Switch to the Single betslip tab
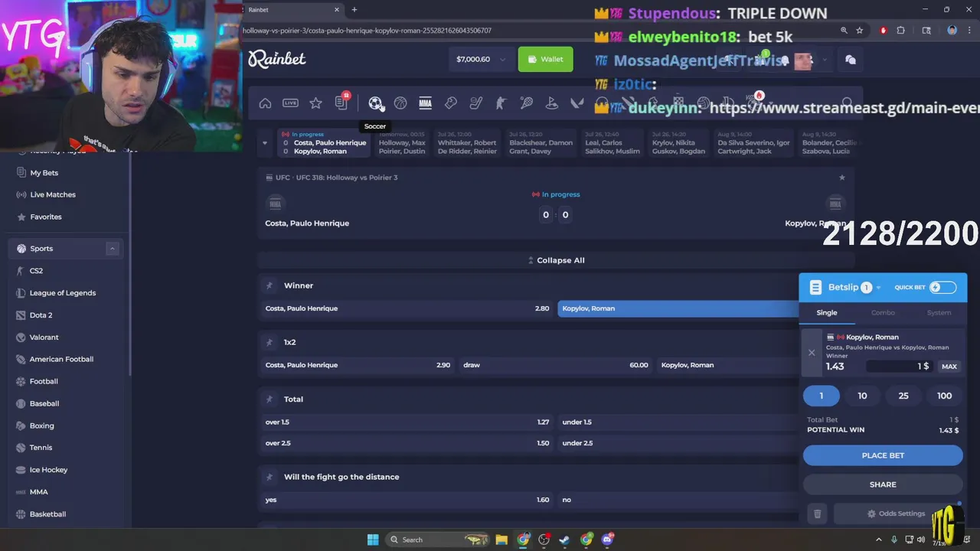The image size is (980, 551). point(827,312)
